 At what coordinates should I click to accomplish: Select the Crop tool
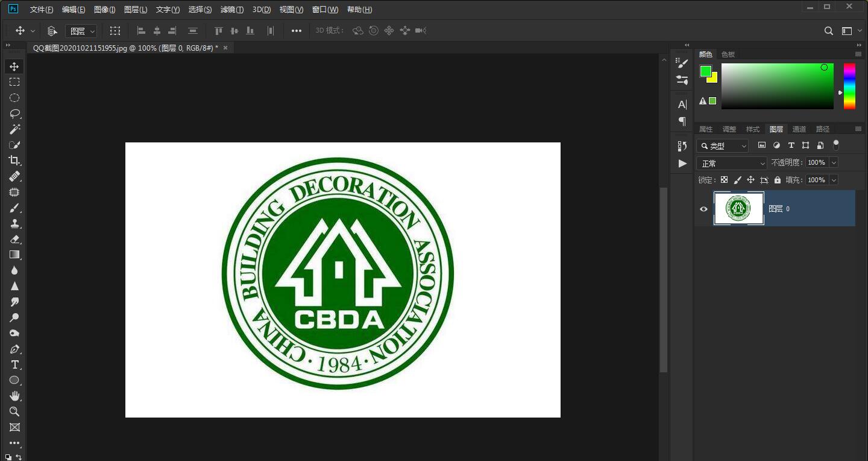(14, 161)
